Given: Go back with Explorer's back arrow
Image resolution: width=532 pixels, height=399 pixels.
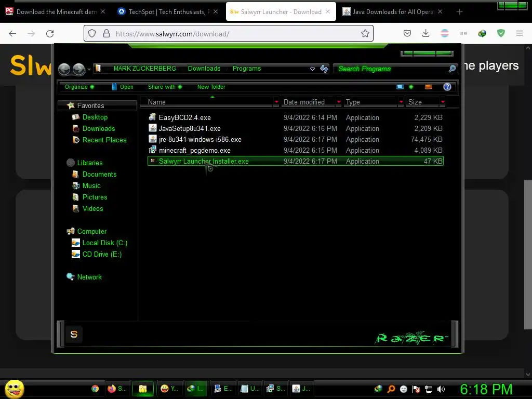Looking at the screenshot, I should coord(64,69).
